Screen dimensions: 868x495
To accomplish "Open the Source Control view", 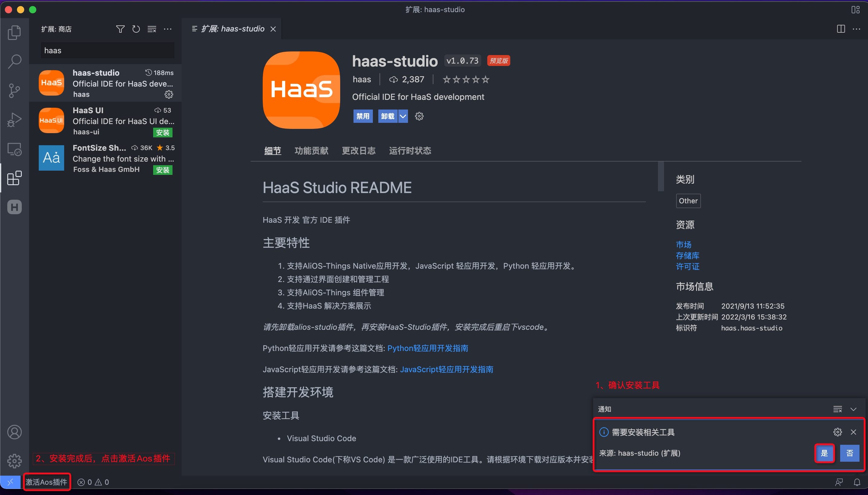I will (x=14, y=91).
